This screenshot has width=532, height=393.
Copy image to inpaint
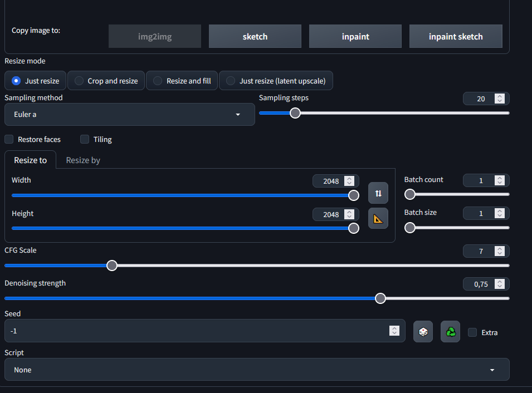355,37
